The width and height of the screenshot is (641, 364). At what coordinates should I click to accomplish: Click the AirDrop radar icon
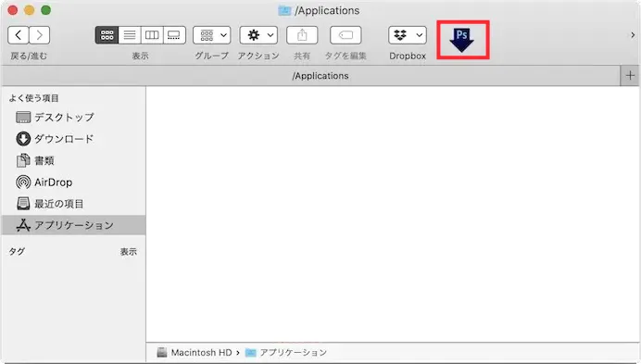coord(23,182)
